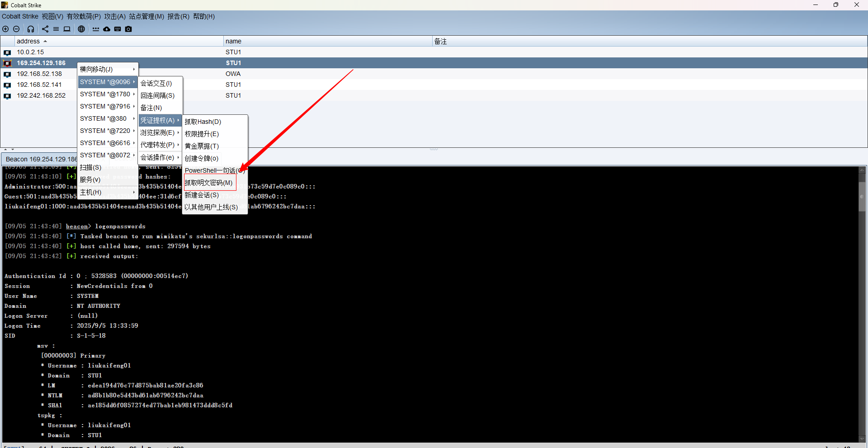Open the 报告(R) menu
This screenshot has height=448, width=868.
pyautogui.click(x=179, y=16)
